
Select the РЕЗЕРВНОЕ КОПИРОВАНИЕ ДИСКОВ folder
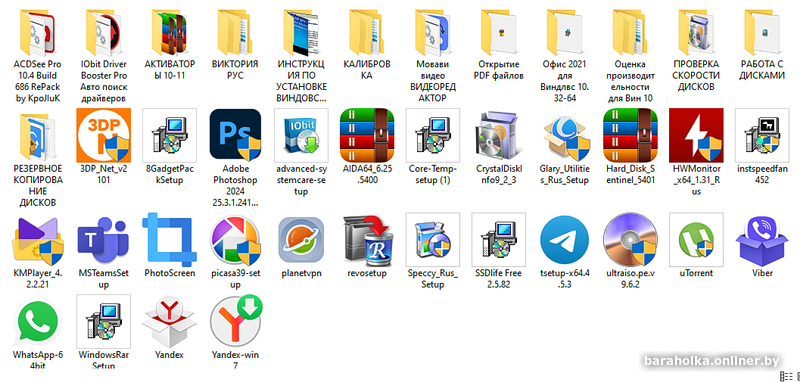coord(37,137)
